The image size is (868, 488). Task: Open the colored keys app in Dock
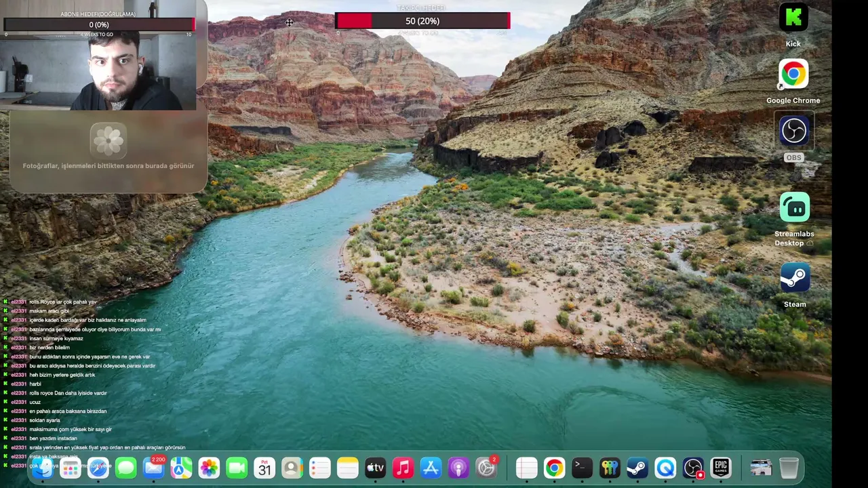click(610, 468)
